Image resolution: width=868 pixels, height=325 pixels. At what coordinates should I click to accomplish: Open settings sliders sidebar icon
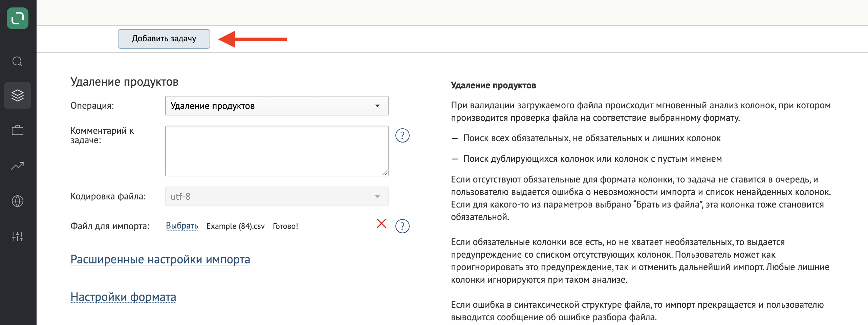click(18, 236)
